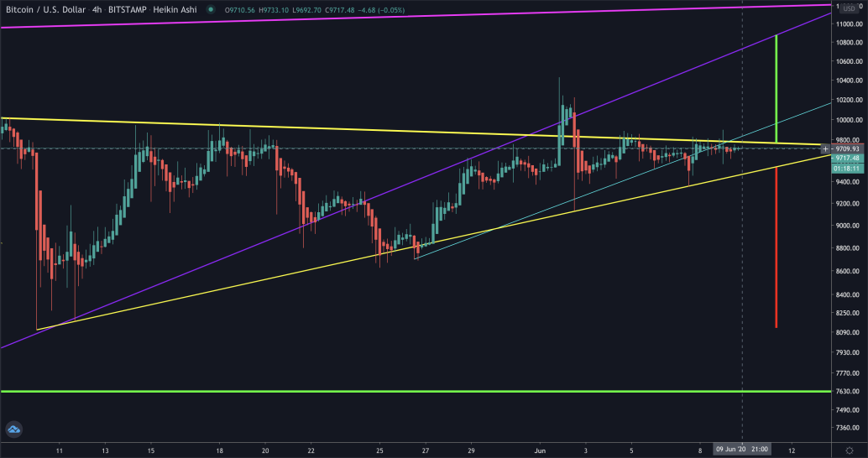Viewport: 868px width, 458px height.
Task: Click 7930.00 on the price axis
Action: (848, 352)
